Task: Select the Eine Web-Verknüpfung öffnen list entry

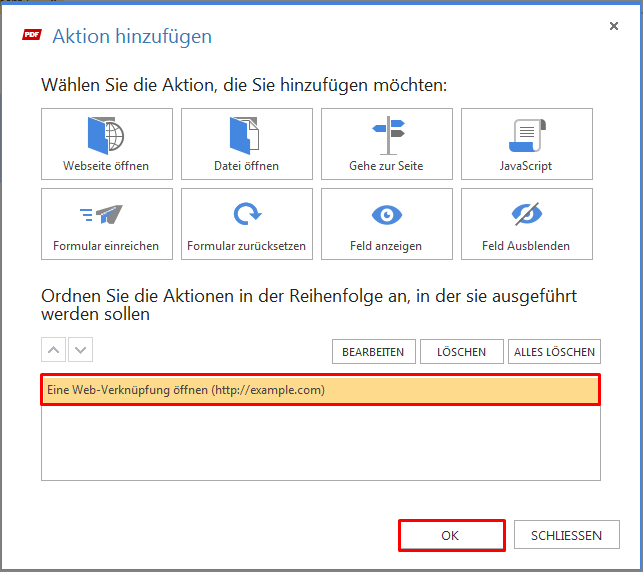Action: click(321, 390)
